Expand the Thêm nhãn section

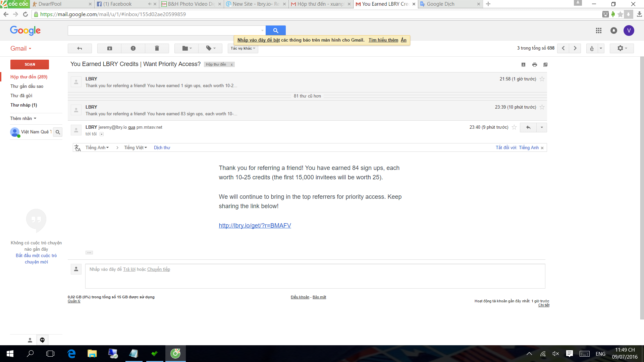pos(23,118)
